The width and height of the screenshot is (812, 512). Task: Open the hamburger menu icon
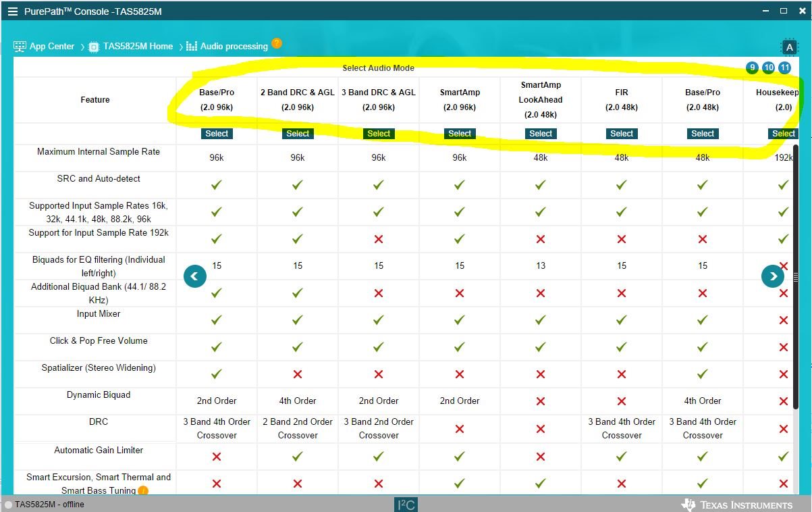click(x=13, y=11)
